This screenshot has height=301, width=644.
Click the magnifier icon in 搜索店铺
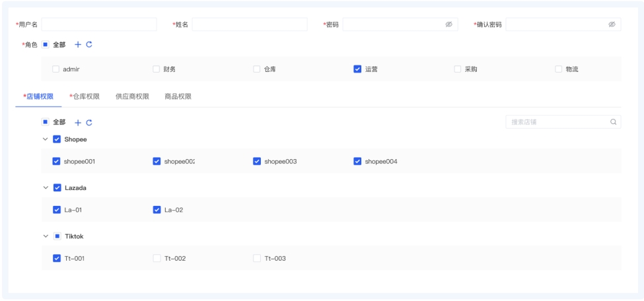click(x=613, y=121)
